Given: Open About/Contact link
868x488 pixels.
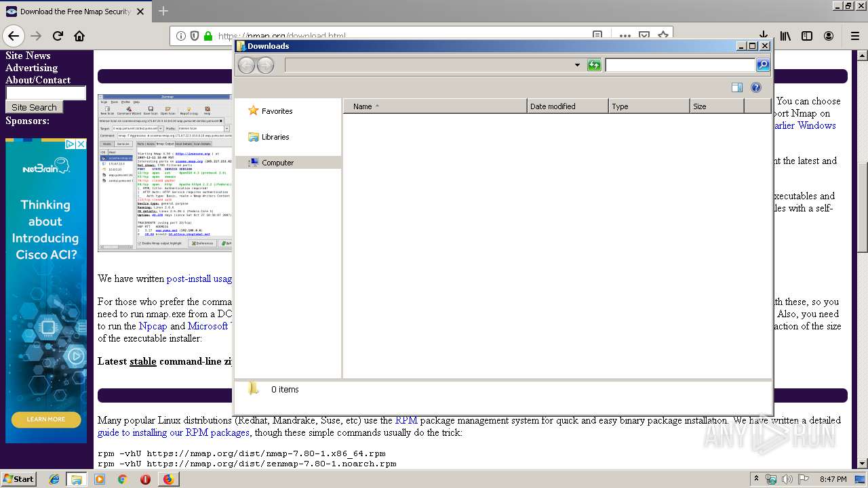Looking at the screenshot, I should click(38, 80).
